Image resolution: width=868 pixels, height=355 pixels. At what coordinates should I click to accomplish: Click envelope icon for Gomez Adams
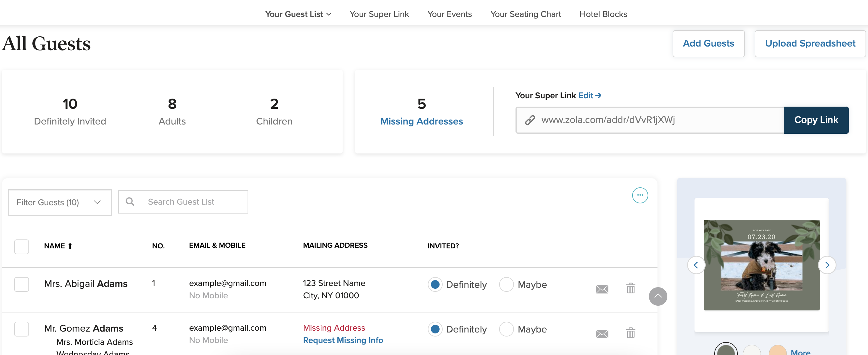(x=602, y=334)
